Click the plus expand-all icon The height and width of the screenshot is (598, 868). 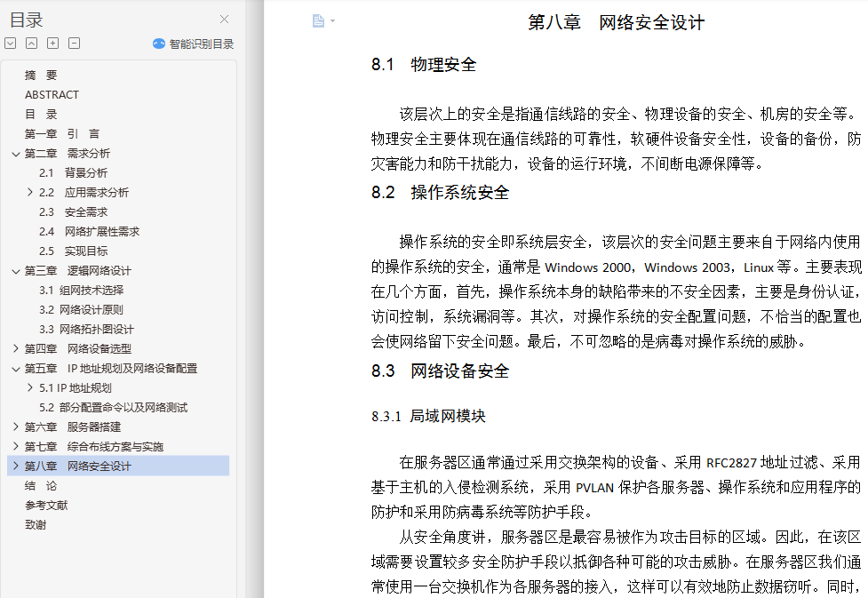click(x=52, y=44)
